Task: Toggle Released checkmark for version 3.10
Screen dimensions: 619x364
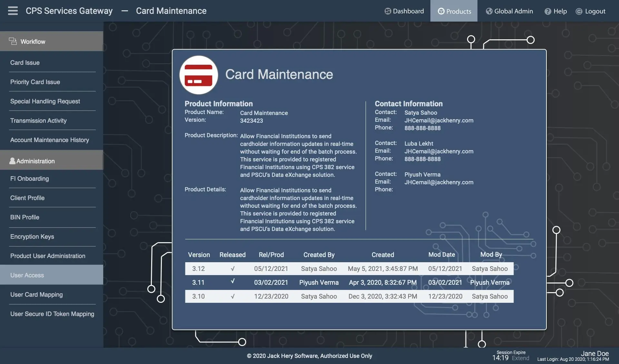Action: pyautogui.click(x=232, y=296)
